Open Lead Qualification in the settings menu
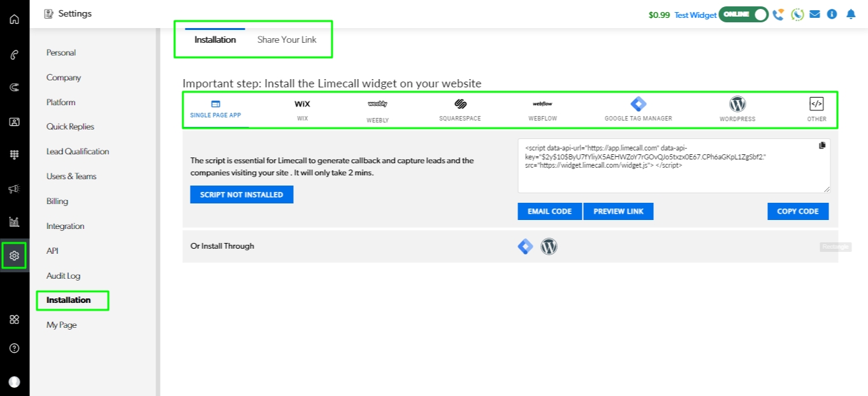Image resolution: width=868 pixels, height=396 pixels. 78,151
